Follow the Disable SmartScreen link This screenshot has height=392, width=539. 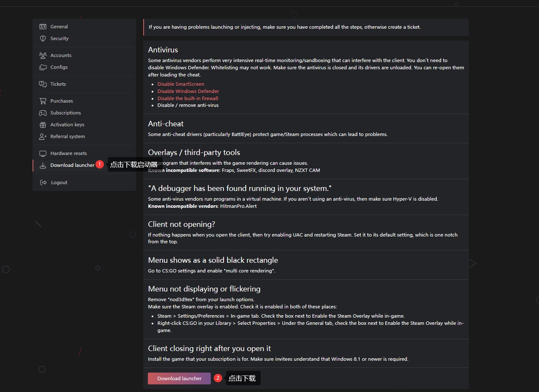pos(181,84)
